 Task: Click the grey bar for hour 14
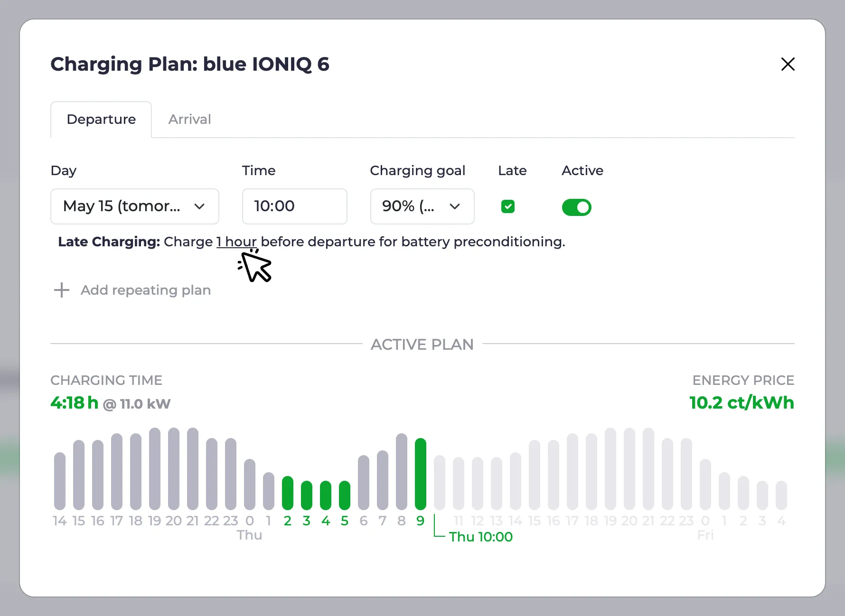click(x=59, y=481)
